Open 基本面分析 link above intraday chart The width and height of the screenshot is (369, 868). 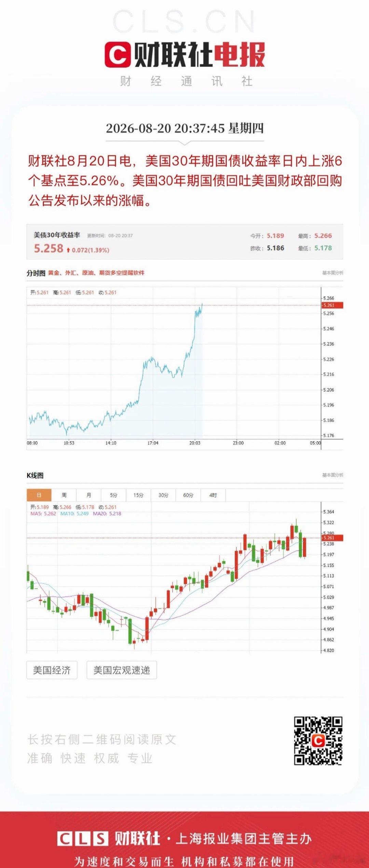(x=333, y=273)
